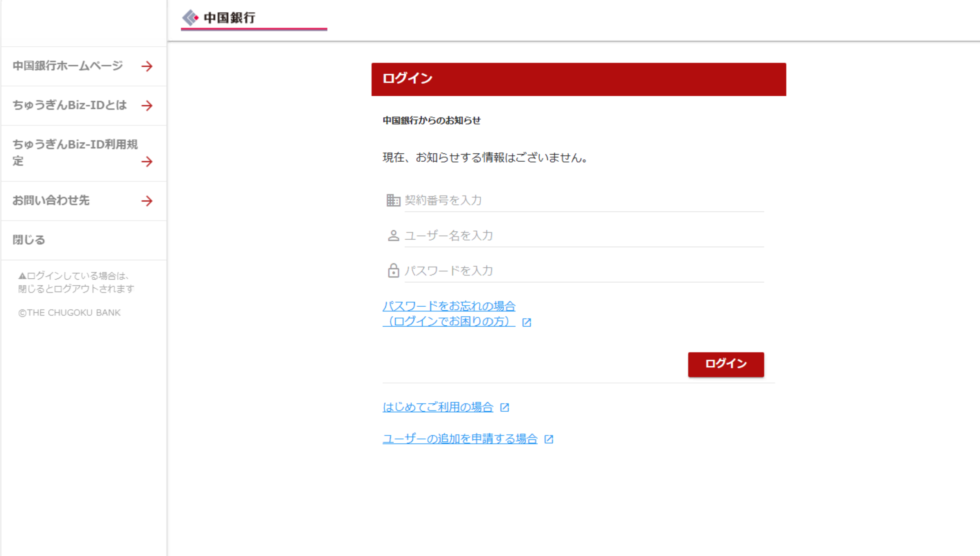Click arrow icon beside 中国銀行ホームページ
The image size is (980, 556).
pyautogui.click(x=147, y=66)
